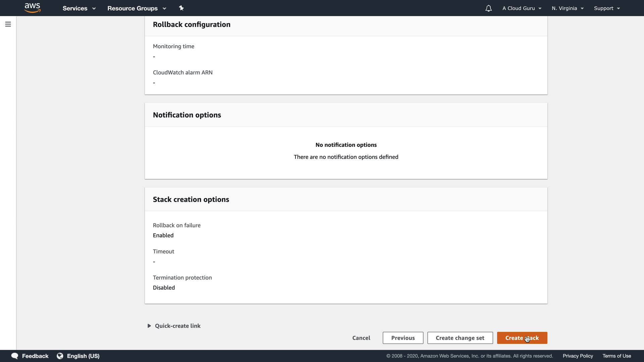Screen dimensions: 644x362
Task: Go back with the Previous button
Action: pyautogui.click(x=403, y=338)
